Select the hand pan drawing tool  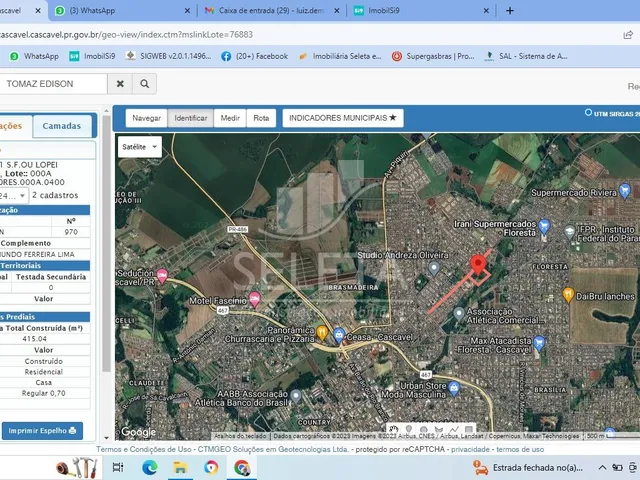point(393,429)
